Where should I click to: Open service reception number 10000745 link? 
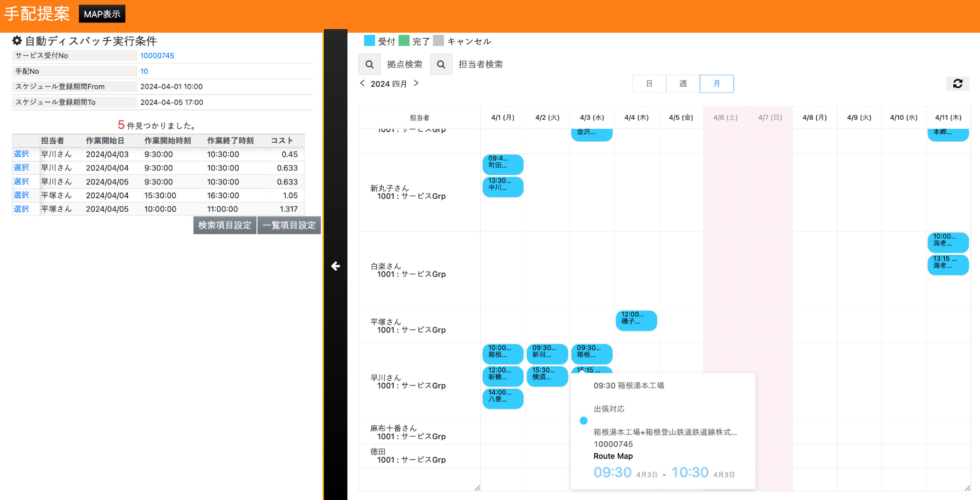tap(157, 56)
